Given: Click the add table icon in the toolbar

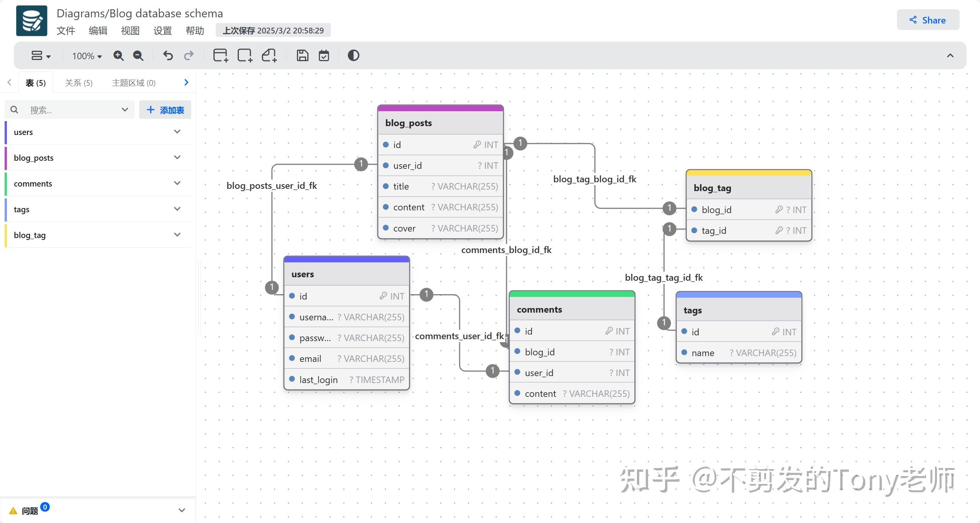Looking at the screenshot, I should point(220,55).
